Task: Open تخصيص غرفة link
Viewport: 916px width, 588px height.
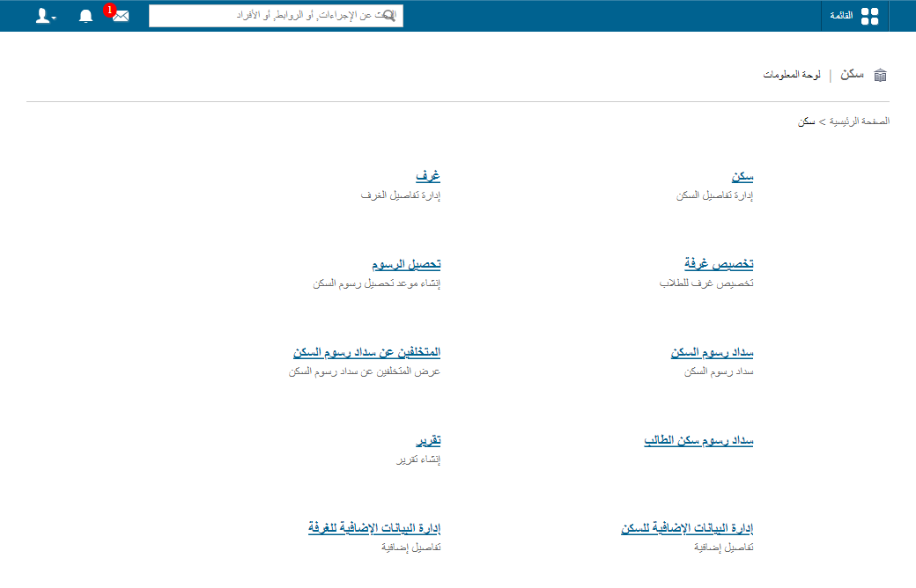Action: pyautogui.click(x=719, y=264)
